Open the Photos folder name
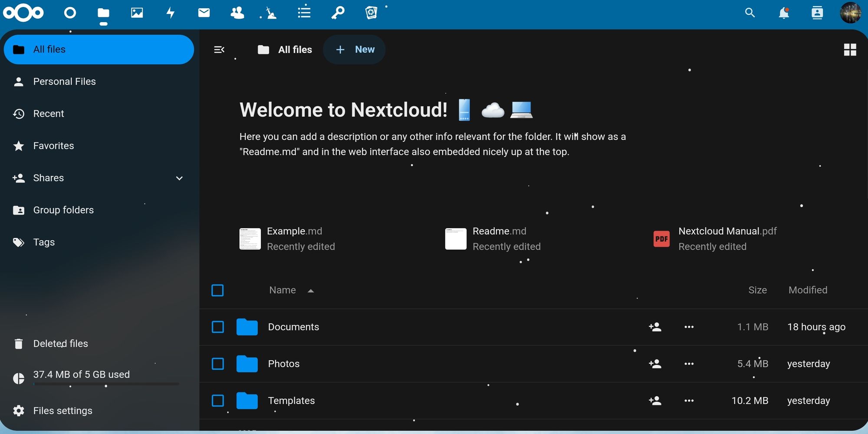The image size is (868, 434). (284, 364)
